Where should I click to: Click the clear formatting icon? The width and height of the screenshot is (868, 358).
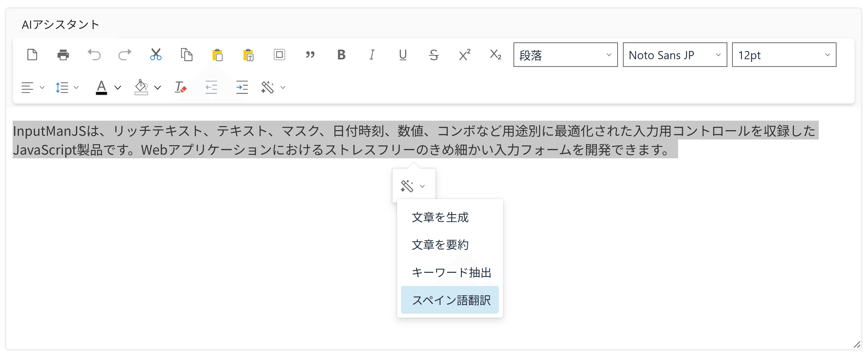click(x=180, y=88)
